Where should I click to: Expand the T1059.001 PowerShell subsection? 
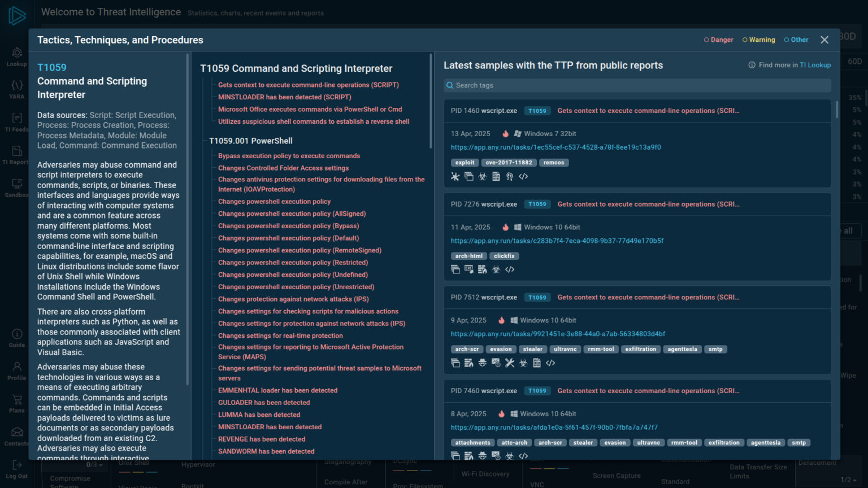pyautogui.click(x=250, y=141)
